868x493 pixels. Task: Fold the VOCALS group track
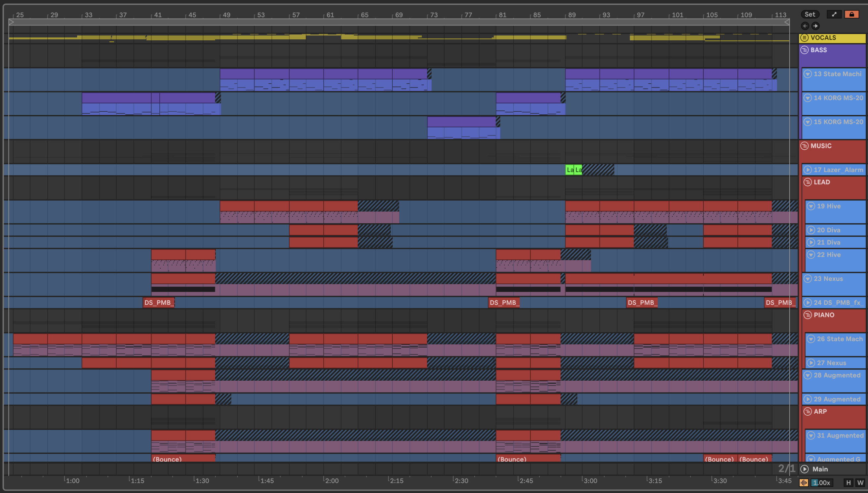click(x=805, y=38)
